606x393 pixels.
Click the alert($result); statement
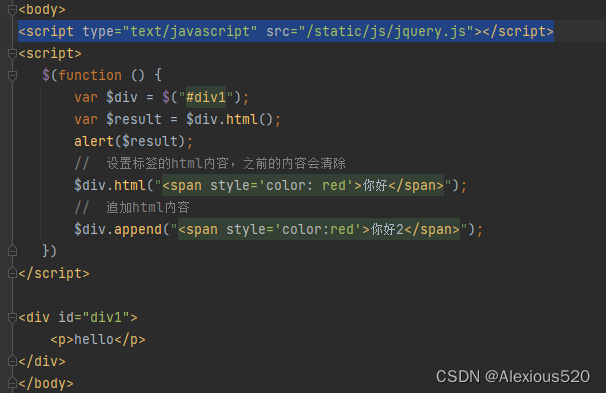coord(133,141)
